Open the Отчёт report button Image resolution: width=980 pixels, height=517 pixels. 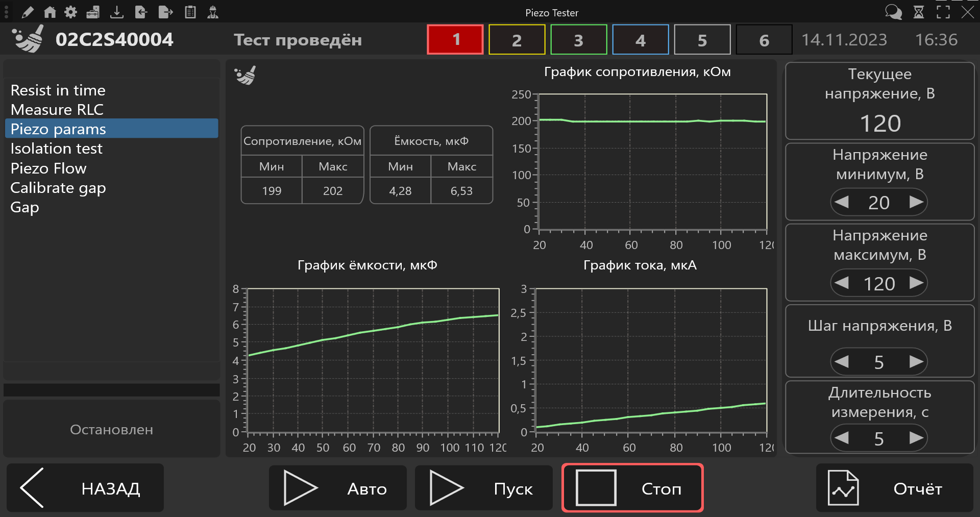pos(894,488)
